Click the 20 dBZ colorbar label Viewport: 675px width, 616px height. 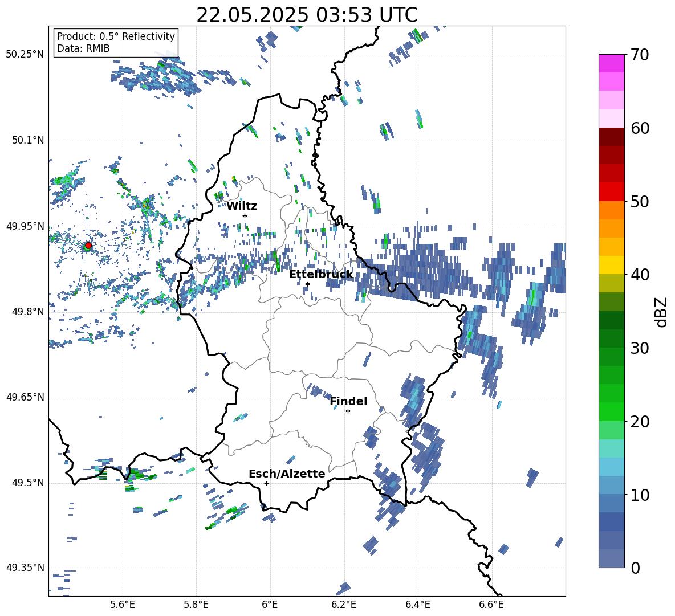(640, 421)
